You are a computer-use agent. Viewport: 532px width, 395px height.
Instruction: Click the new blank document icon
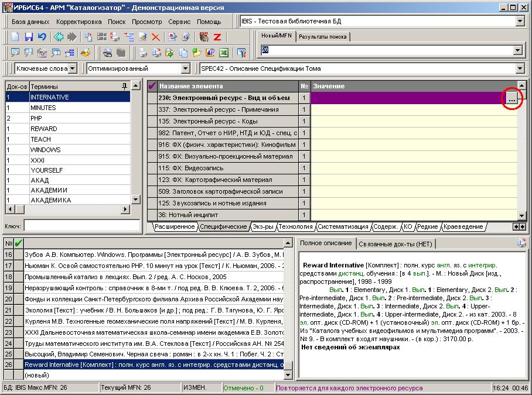pos(16,37)
